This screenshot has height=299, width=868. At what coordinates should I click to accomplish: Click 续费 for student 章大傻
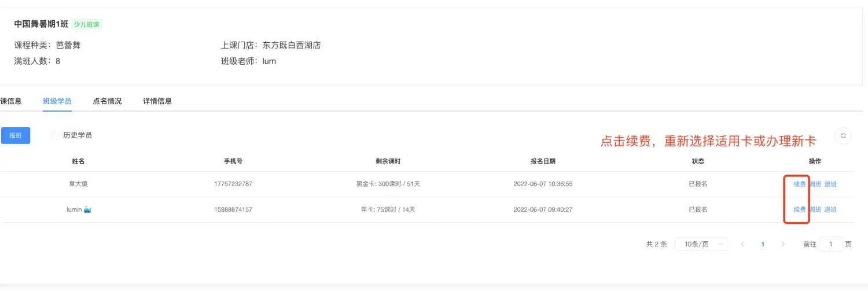click(x=799, y=184)
